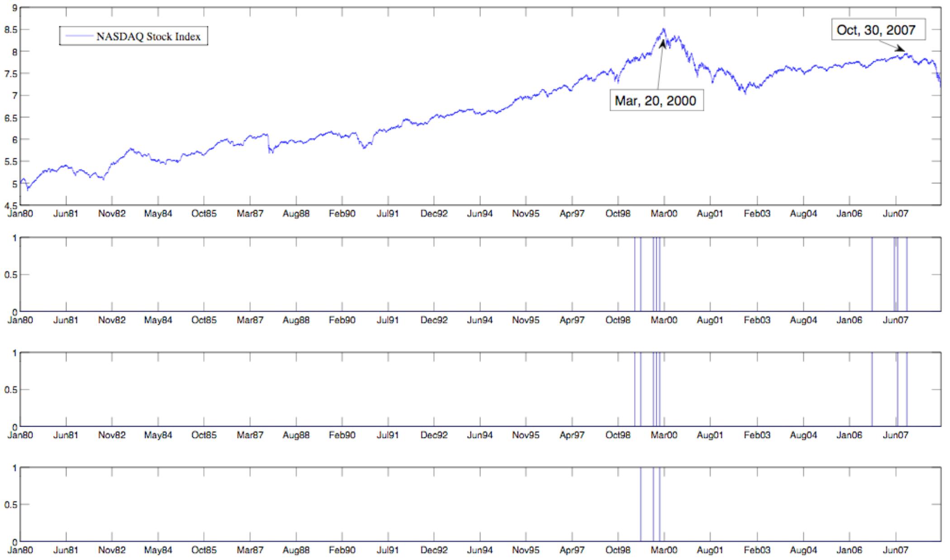Image resolution: width=950 pixels, height=560 pixels.
Task: Click 'Mar00' under the NASDAQ index chart
Action: pos(664,214)
